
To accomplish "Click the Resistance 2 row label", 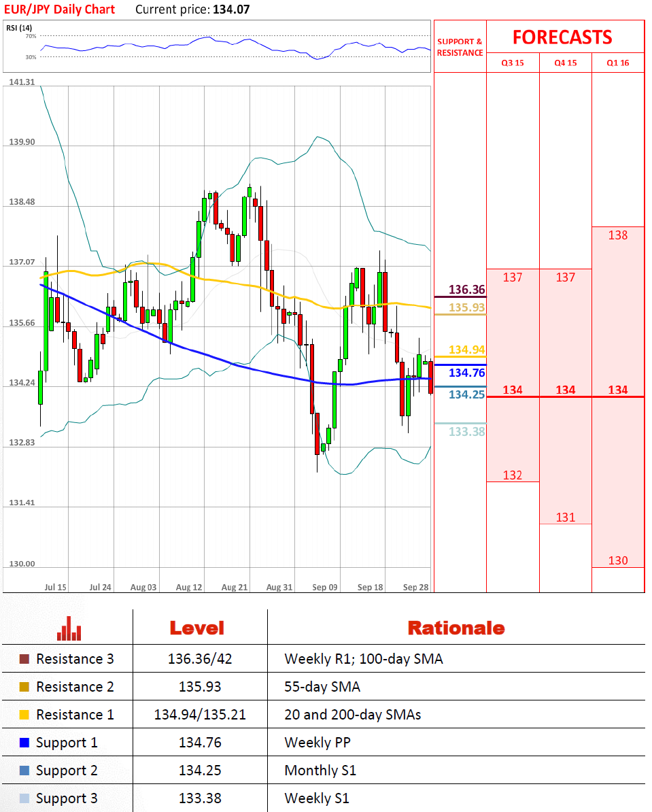I will click(75, 687).
